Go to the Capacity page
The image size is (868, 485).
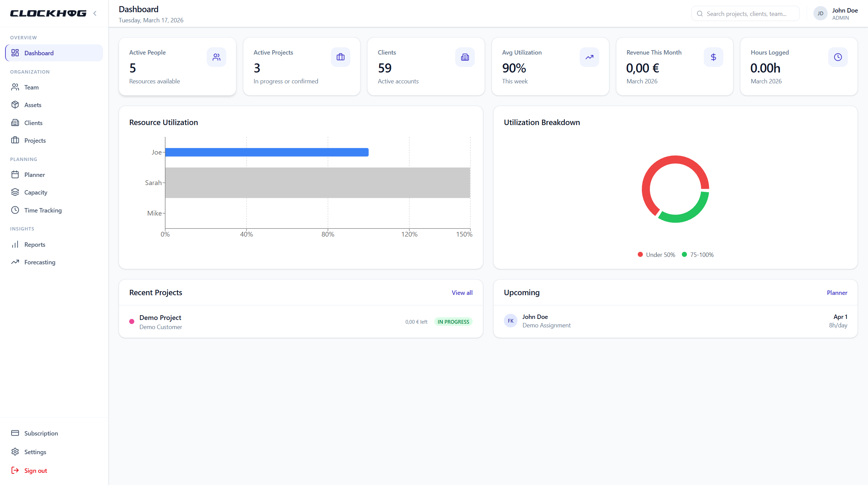(x=36, y=193)
